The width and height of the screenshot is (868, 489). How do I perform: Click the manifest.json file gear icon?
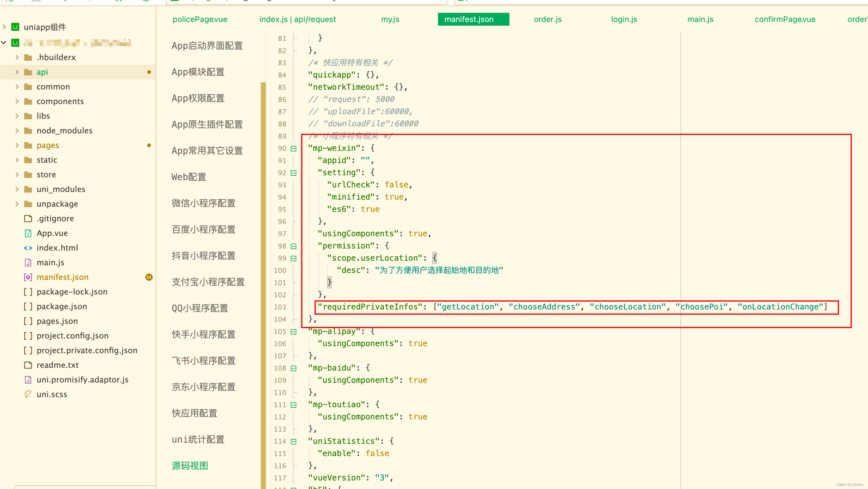(x=28, y=277)
